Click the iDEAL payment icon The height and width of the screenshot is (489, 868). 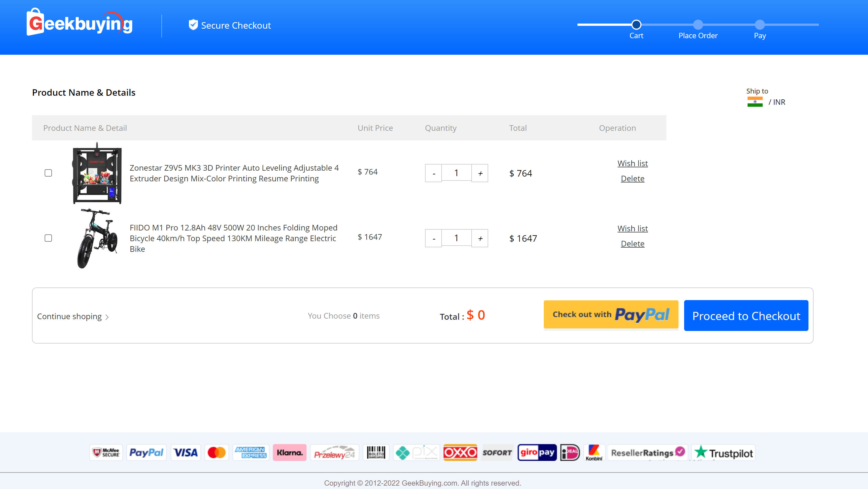point(570,452)
